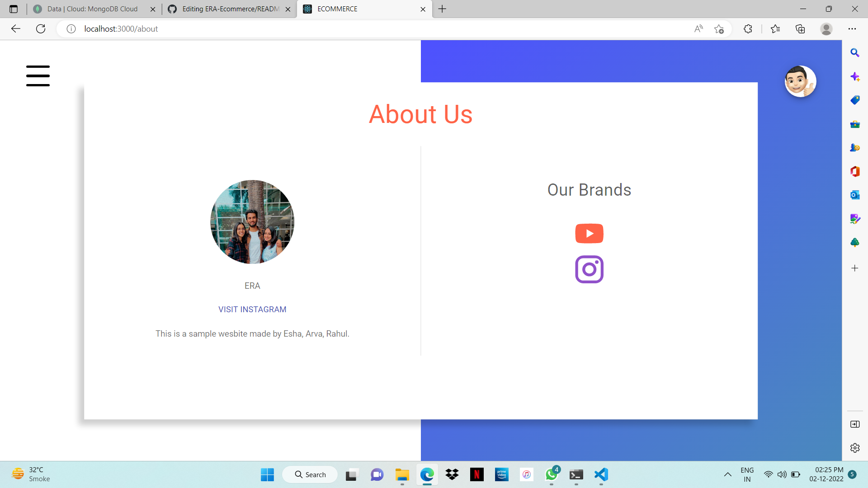This screenshot has height=488, width=868.
Task: Open the favorites star-list icon
Action: [775, 29]
